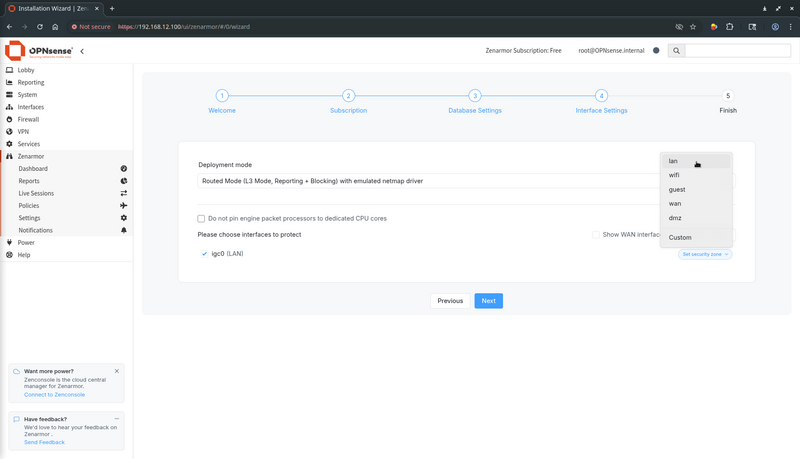Screen dimensions: 800x459
Task: Open the Lobby sidebar section
Action: (26, 70)
